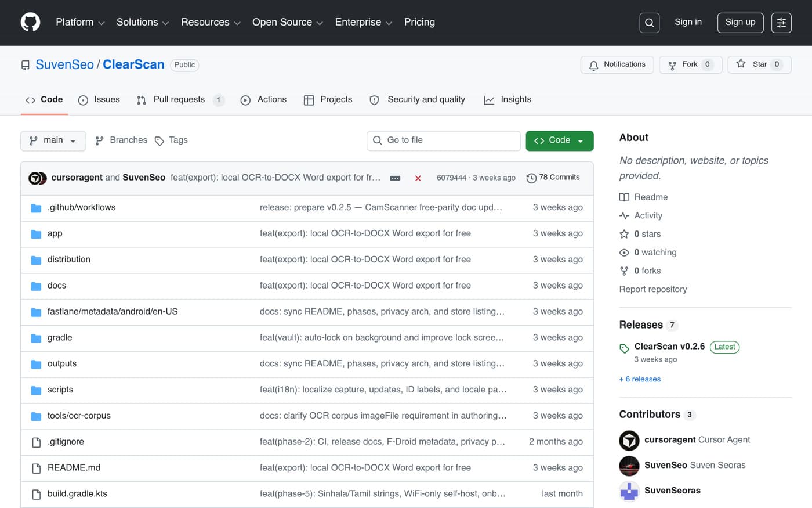The width and height of the screenshot is (812, 508).
Task: Expand the Open Source menu
Action: (288, 22)
